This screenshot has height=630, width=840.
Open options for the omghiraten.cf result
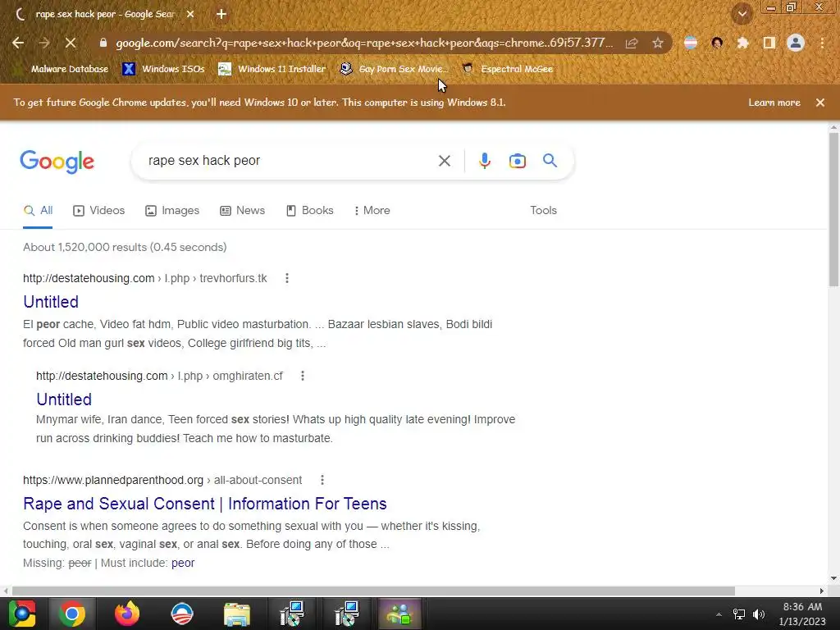click(x=303, y=376)
